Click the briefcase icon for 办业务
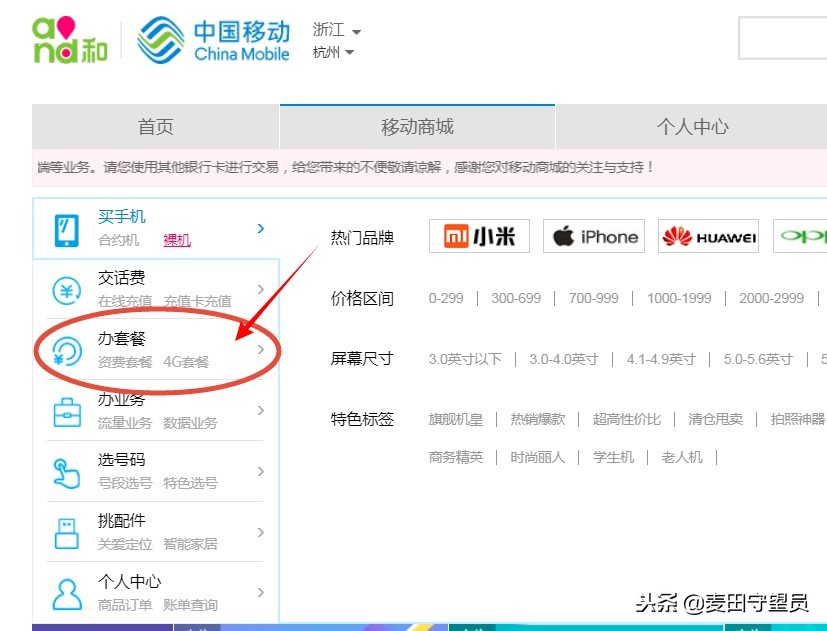The height and width of the screenshot is (631, 827). pos(67,412)
